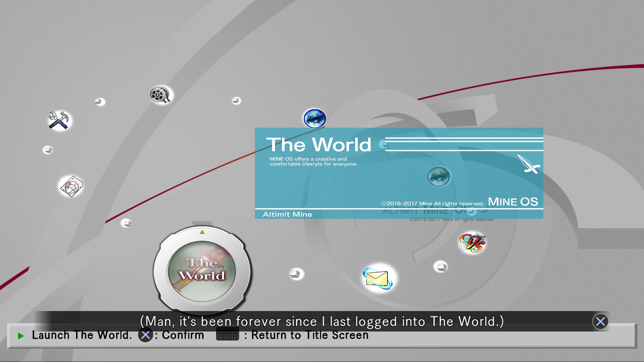Click the green triangle atop The World dial
644x362 pixels.
[202, 232]
